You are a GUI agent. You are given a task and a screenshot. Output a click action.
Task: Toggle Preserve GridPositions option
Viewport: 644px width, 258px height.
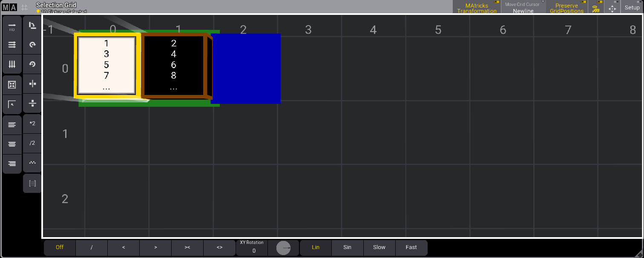(566, 7)
